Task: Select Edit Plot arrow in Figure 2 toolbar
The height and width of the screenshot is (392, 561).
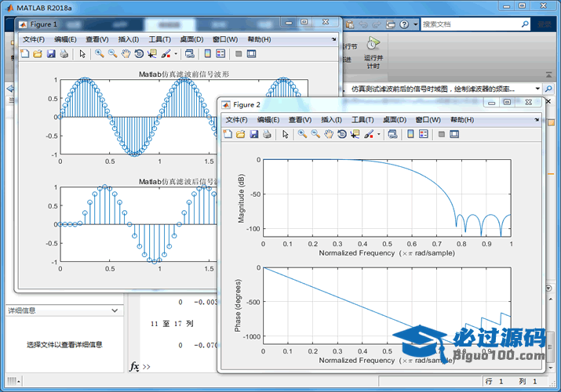Action: [286, 134]
